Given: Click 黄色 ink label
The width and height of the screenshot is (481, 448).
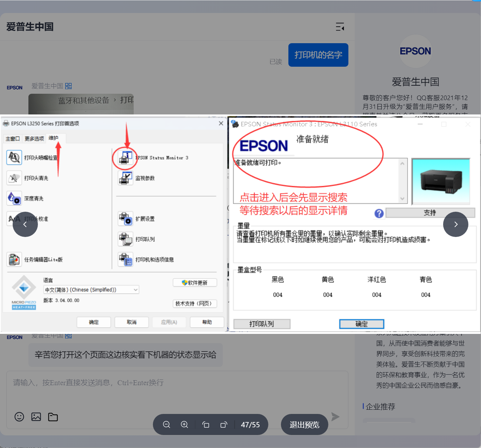Looking at the screenshot, I should point(328,279).
